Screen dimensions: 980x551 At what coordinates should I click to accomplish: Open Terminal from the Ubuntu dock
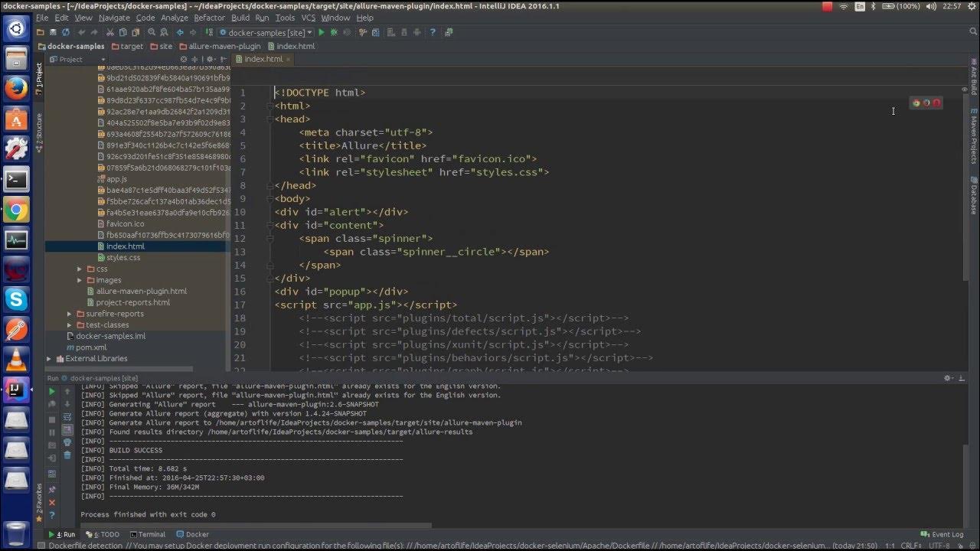16,180
